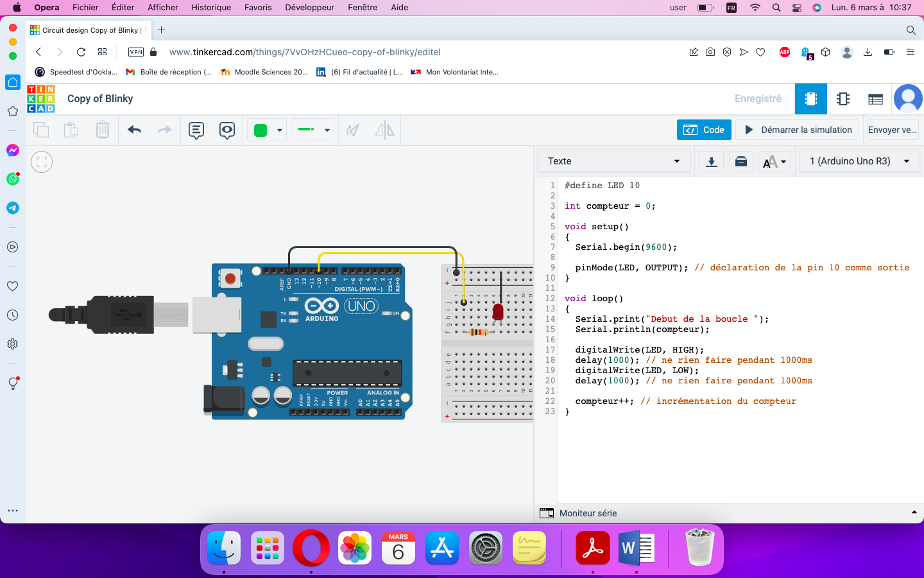Expand the Moniteur série panel
Screen dimensions: 924x578
click(914, 512)
